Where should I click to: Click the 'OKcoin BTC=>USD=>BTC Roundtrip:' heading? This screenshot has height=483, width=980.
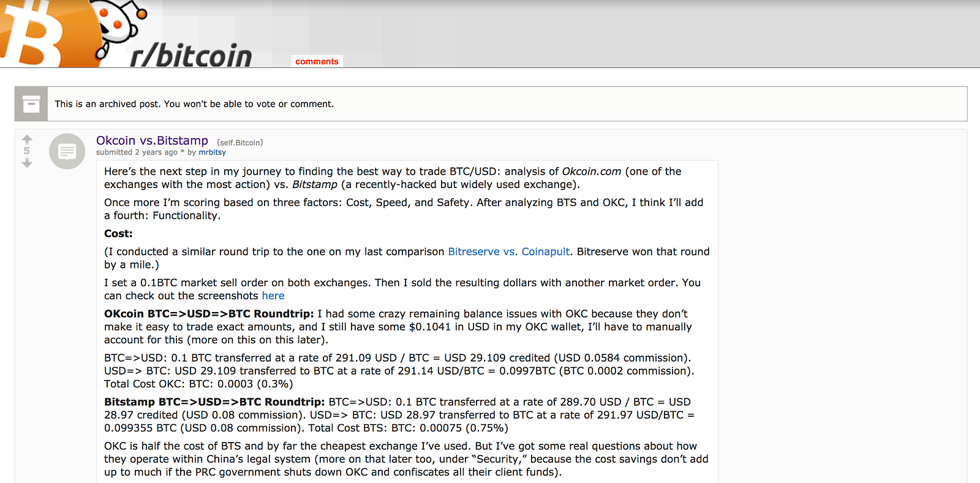(x=209, y=314)
